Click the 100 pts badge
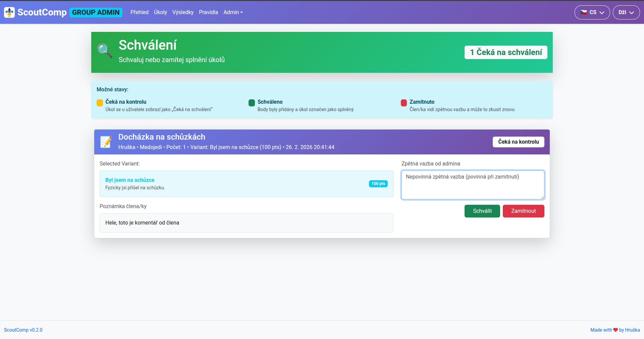The image size is (644, 339). [378, 184]
